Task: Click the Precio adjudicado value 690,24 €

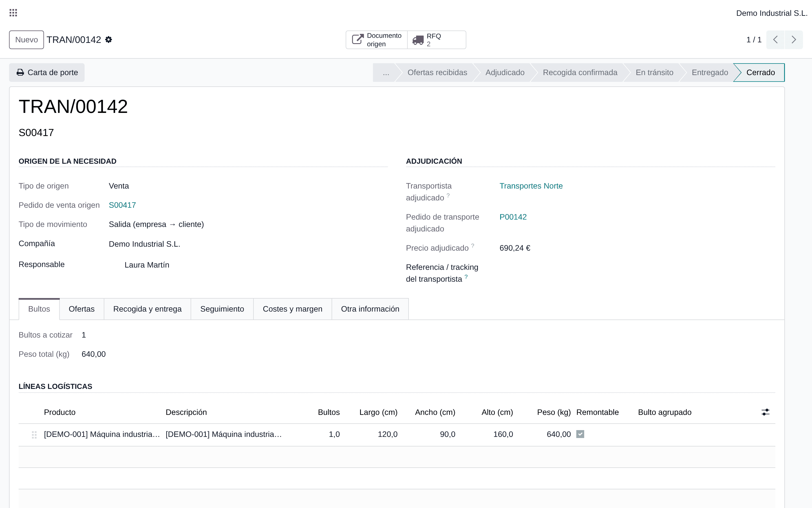Action: point(515,248)
